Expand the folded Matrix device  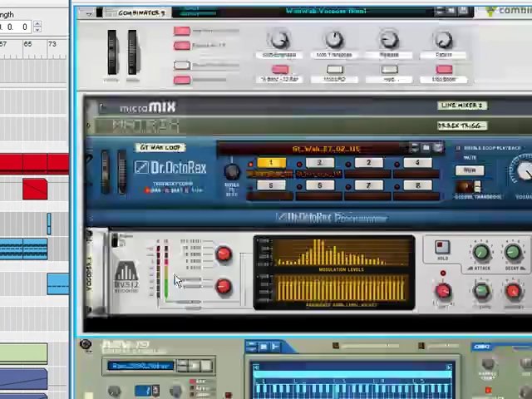[89, 126]
